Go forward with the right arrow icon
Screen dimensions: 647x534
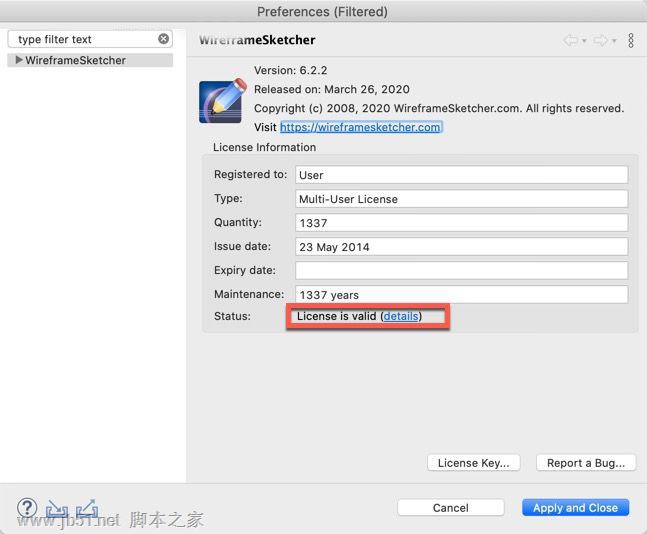pos(600,40)
